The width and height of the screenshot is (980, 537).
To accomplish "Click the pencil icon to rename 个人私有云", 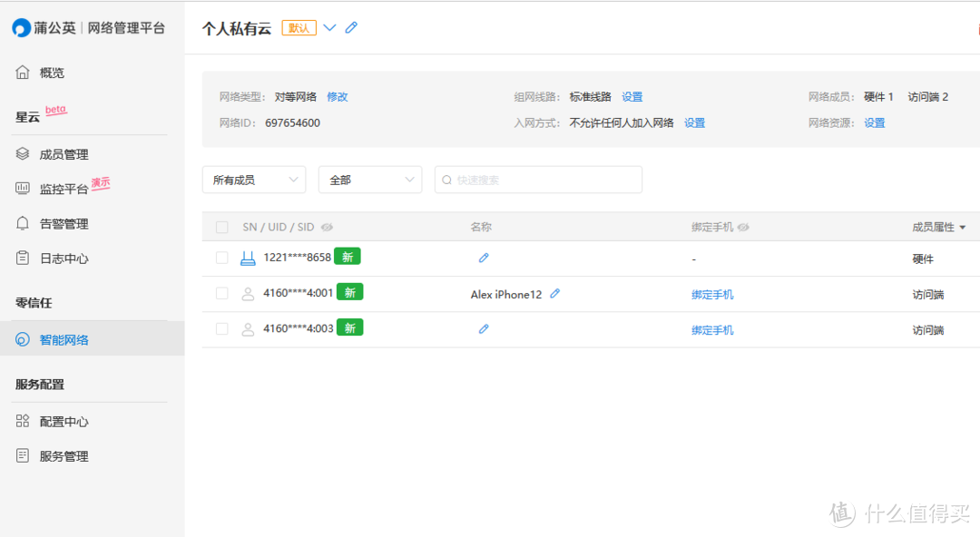I will tap(351, 27).
